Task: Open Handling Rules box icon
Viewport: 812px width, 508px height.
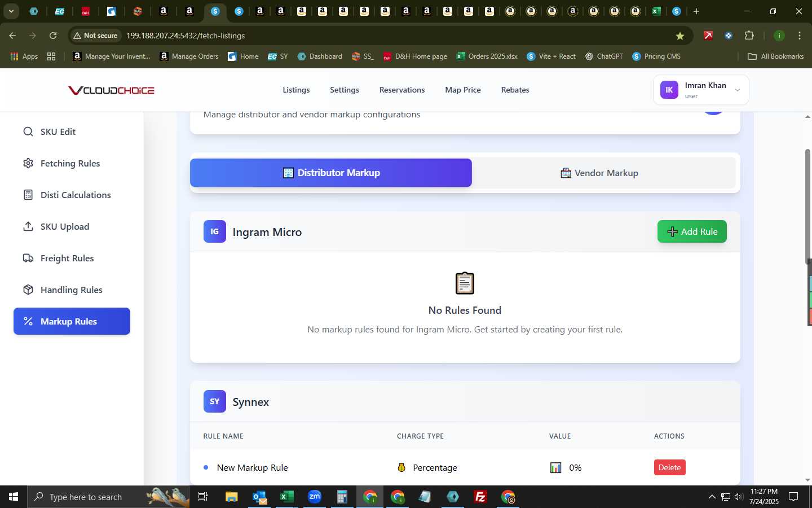Action: click(x=28, y=290)
